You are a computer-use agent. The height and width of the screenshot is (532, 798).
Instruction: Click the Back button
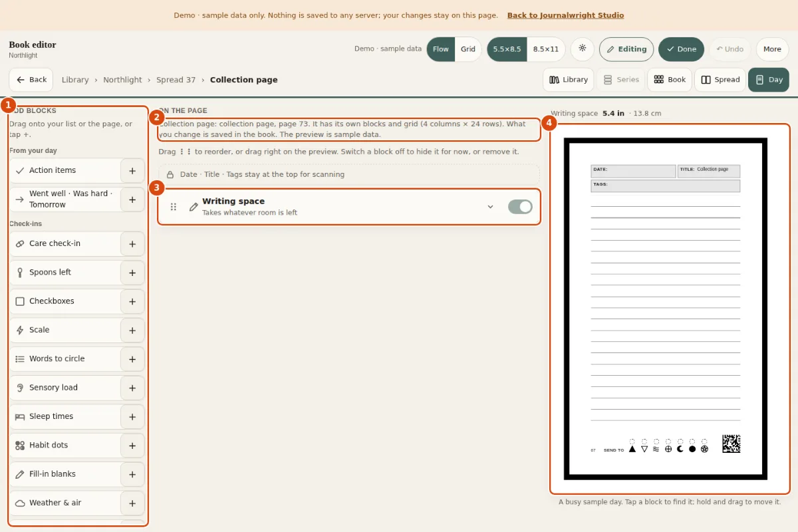pos(31,80)
